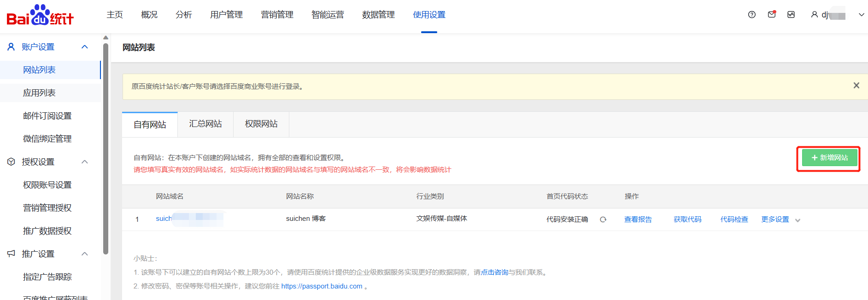868x300 pixels.
Task: Switch to the 自有网站 tab
Action: click(150, 125)
